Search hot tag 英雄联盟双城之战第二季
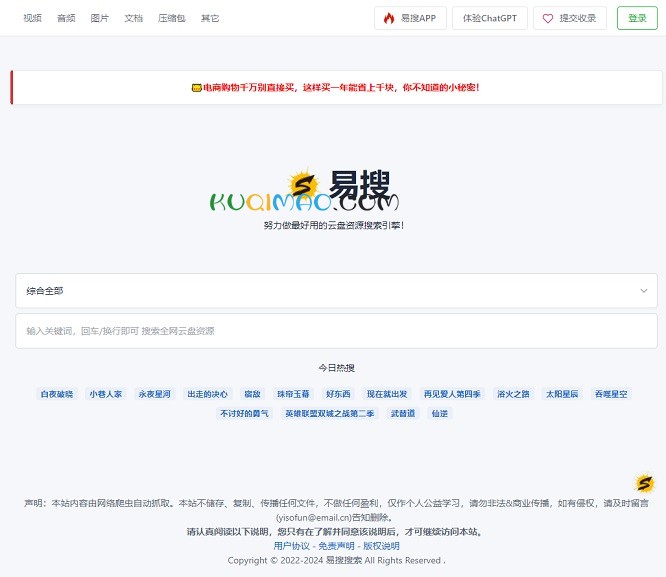This screenshot has width=666, height=577. [x=330, y=413]
